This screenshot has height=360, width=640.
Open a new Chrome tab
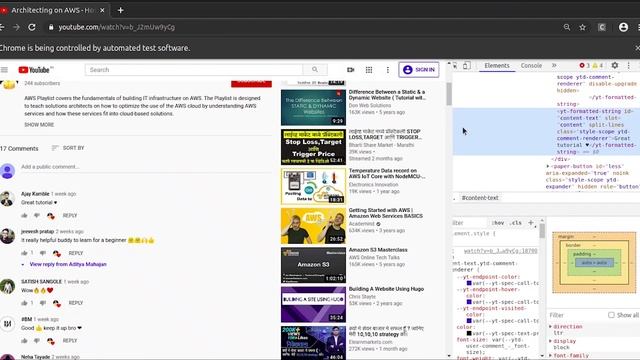(x=120, y=10)
